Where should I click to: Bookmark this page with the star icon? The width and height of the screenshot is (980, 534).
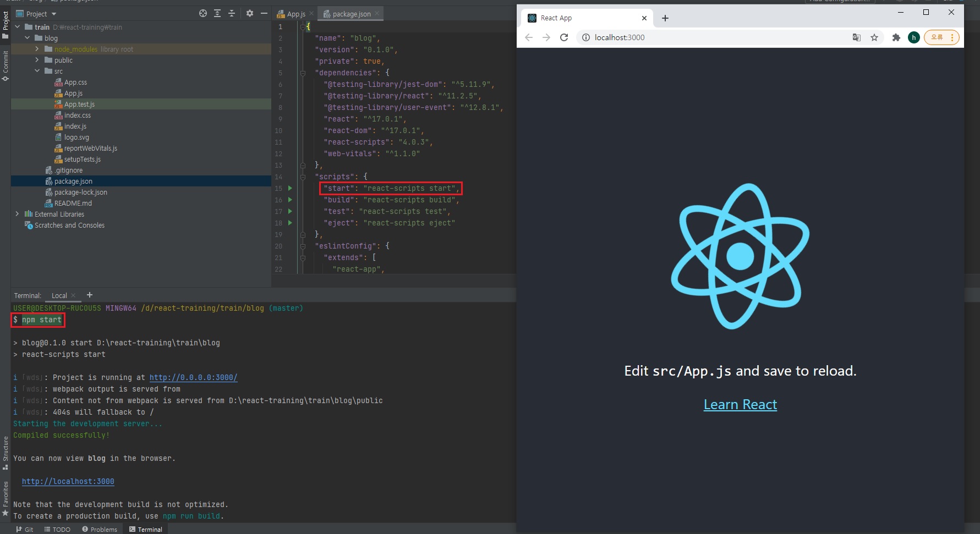point(874,37)
